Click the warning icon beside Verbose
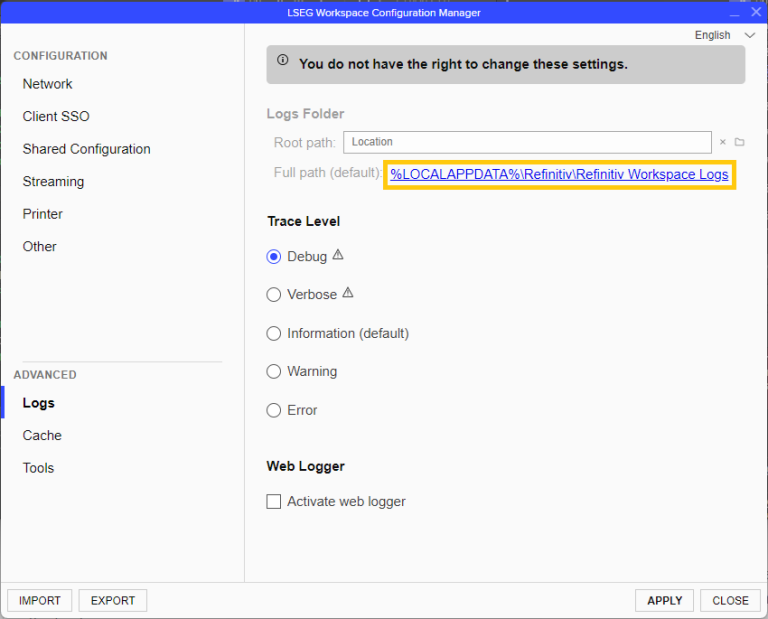768x619 pixels. [x=348, y=294]
